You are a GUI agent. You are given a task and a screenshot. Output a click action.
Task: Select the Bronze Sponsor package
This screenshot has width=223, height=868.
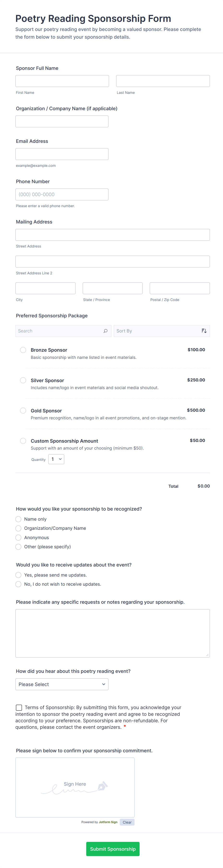click(23, 350)
